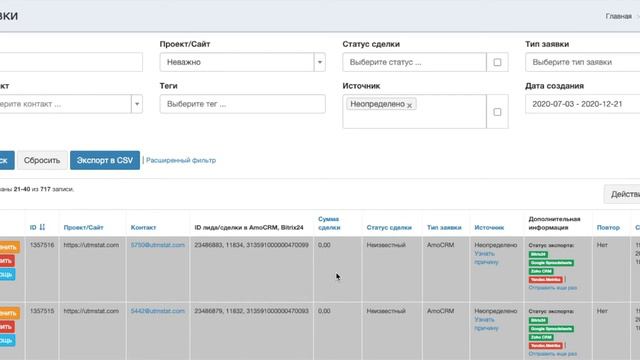Sort by Проект/Сайт column header
Viewport: 640px width, 360px height.
point(83,227)
